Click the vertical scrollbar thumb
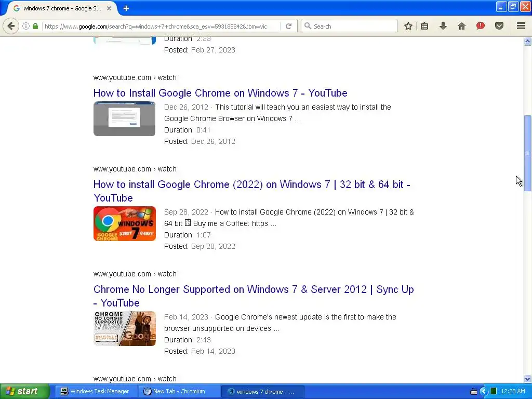The image size is (532, 399). click(528, 154)
